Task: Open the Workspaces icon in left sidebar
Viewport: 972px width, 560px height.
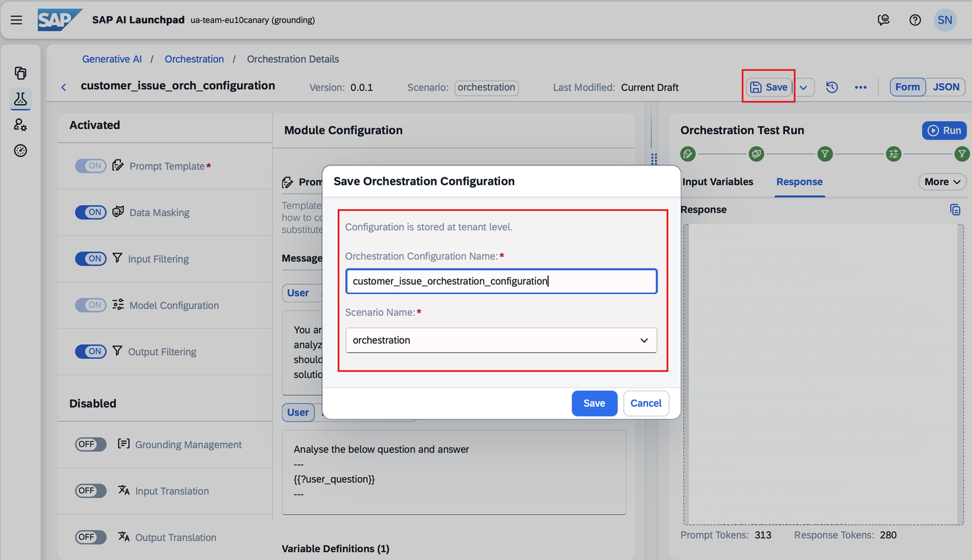Action: (x=21, y=73)
